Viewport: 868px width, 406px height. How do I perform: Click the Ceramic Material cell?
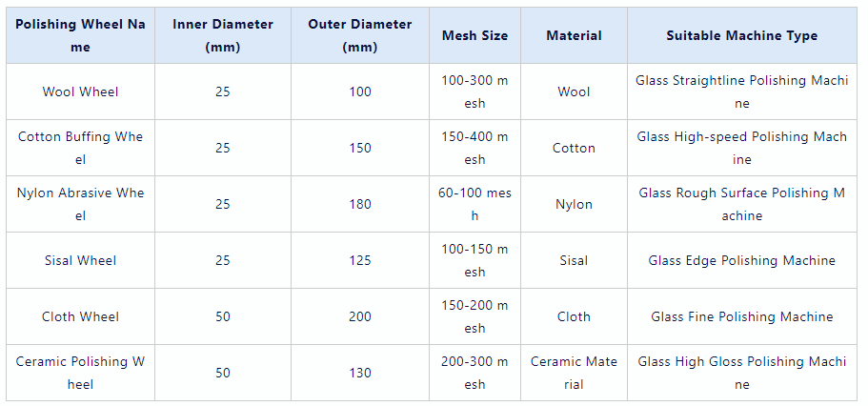(574, 374)
